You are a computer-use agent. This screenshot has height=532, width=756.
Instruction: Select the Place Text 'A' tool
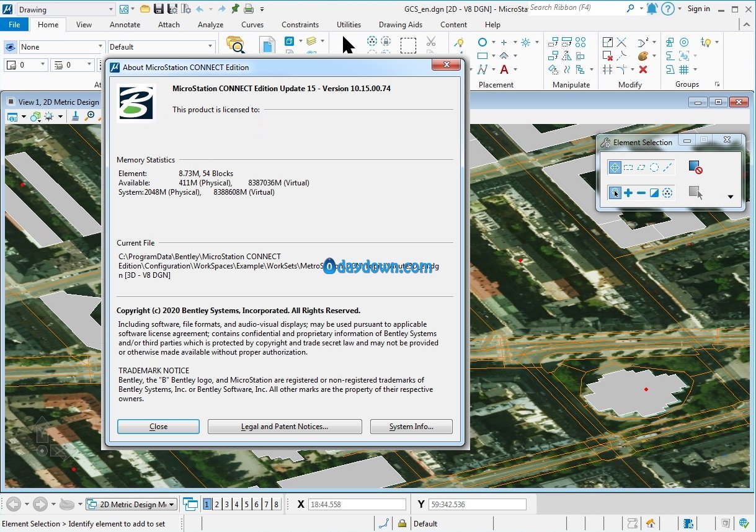(504, 69)
